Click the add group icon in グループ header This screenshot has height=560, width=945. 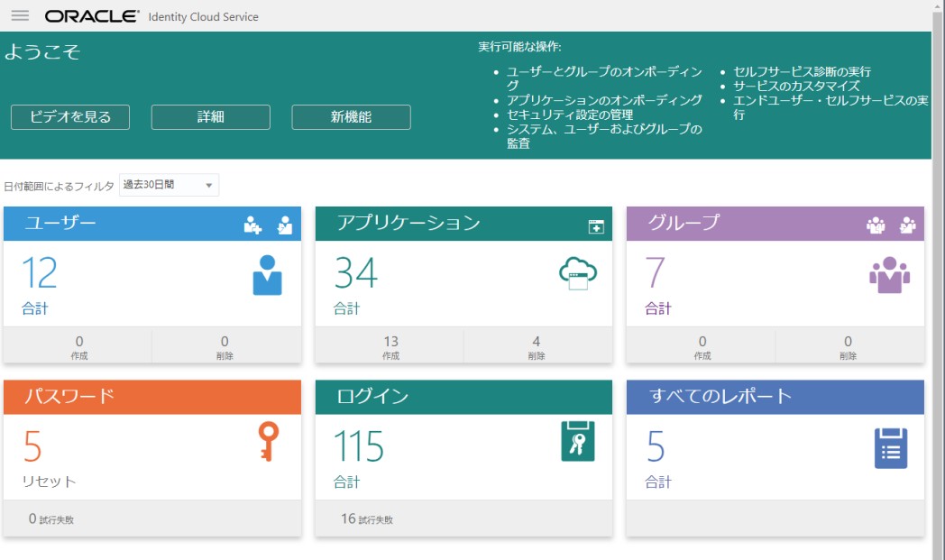(876, 225)
